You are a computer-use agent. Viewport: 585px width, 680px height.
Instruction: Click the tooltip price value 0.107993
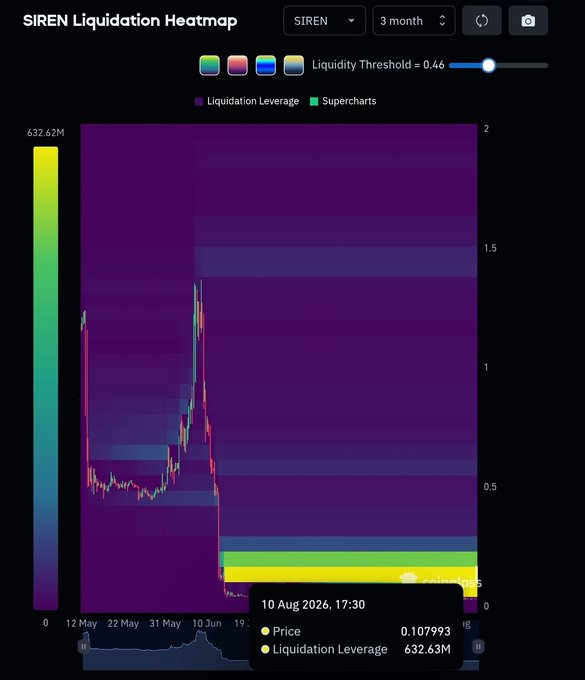(x=425, y=631)
